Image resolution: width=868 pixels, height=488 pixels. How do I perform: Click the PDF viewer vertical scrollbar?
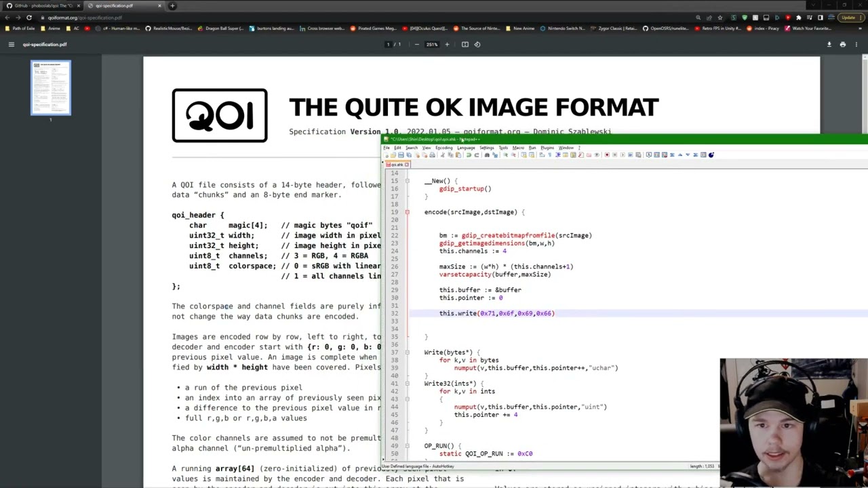(864, 95)
